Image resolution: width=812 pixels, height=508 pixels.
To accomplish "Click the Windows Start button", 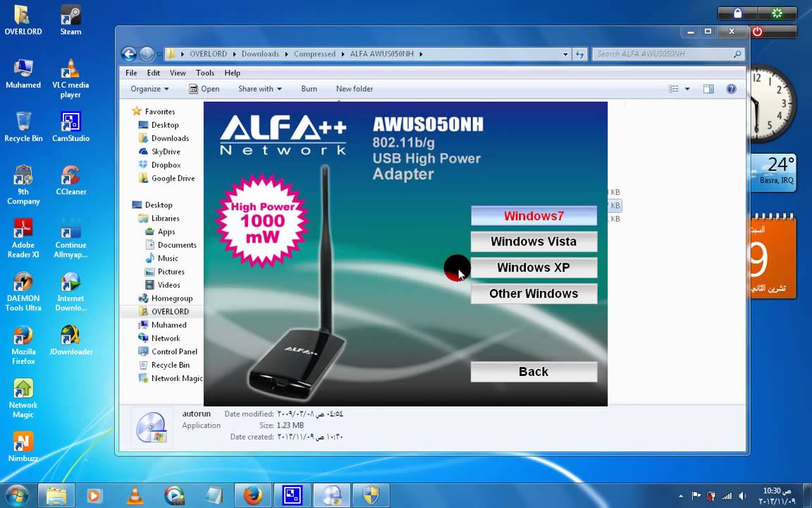I will coord(16,495).
